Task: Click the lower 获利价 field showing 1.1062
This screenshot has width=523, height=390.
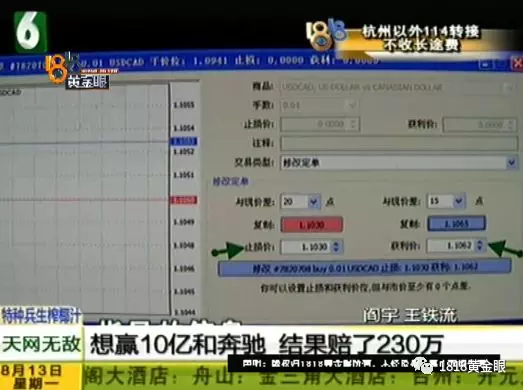Action: pyautogui.click(x=456, y=246)
